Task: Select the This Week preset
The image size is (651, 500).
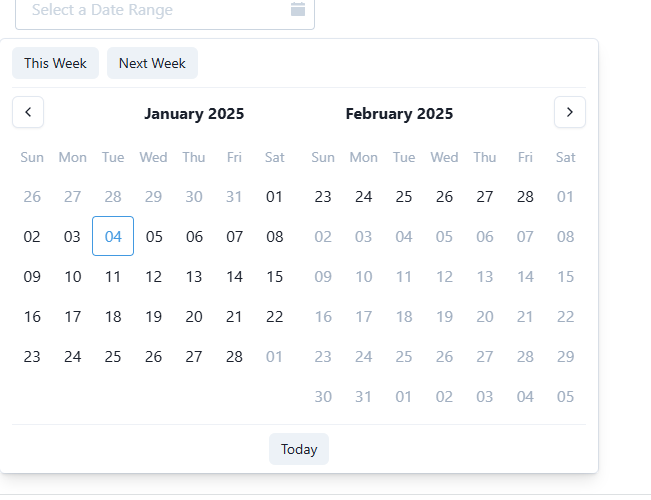Action: point(55,63)
